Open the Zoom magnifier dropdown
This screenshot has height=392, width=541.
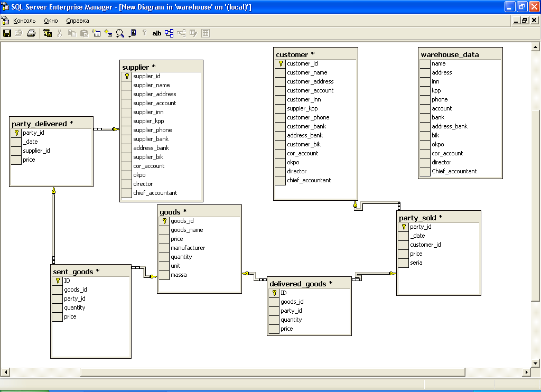(x=120, y=33)
